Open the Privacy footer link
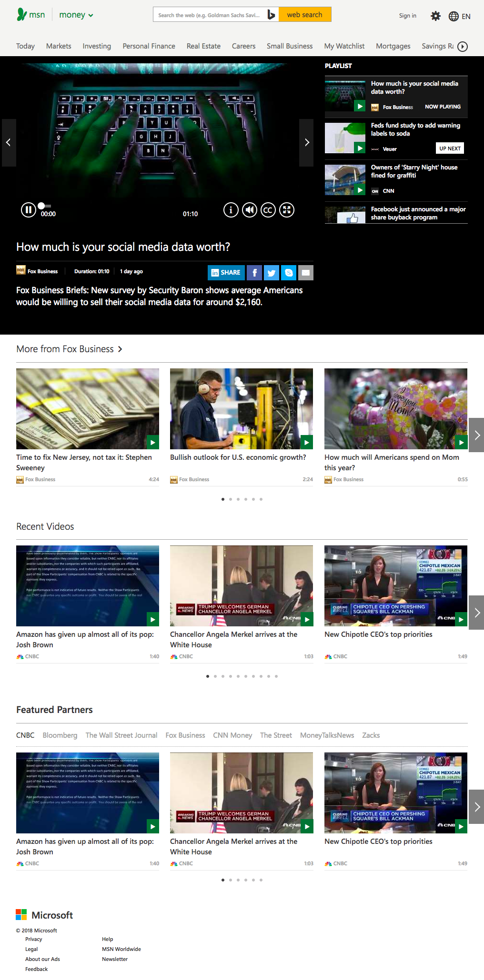 [34, 939]
